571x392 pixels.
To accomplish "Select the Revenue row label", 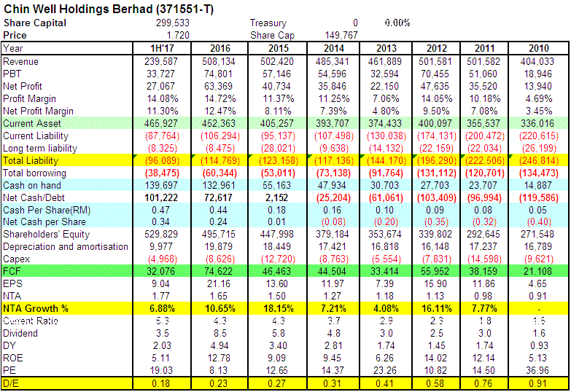I will pyautogui.click(x=20, y=61).
